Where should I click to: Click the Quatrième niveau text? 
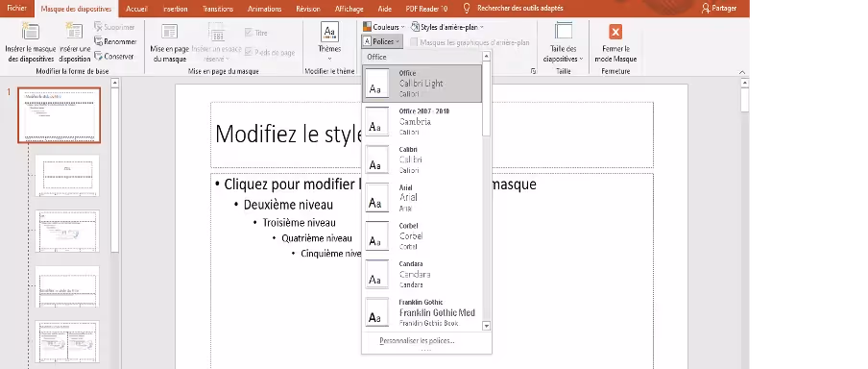[317, 238]
